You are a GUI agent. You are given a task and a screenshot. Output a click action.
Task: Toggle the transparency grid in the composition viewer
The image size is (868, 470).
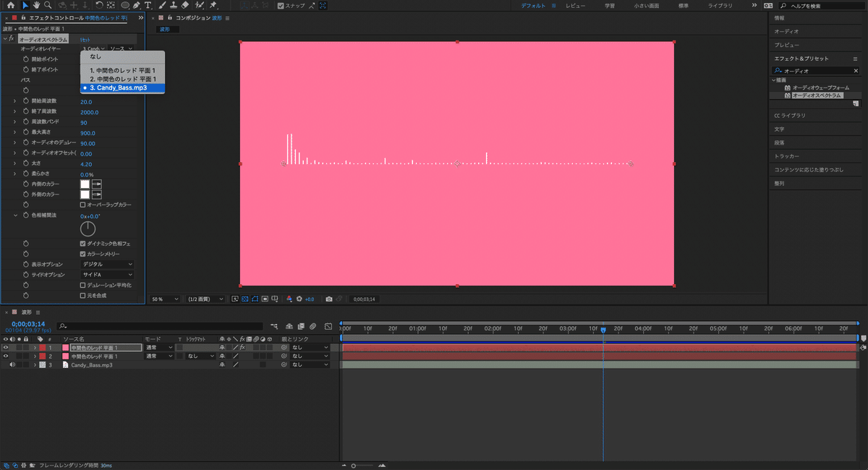[245, 298]
